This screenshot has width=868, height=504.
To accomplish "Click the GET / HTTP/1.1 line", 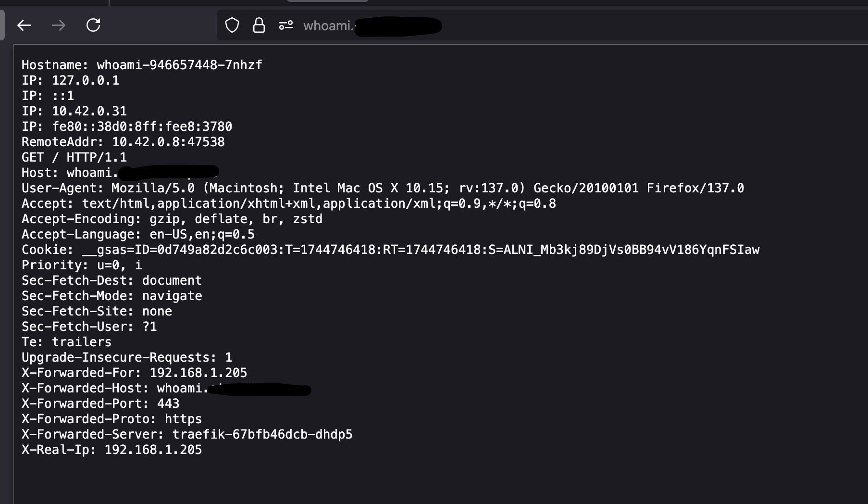I will (x=74, y=157).
